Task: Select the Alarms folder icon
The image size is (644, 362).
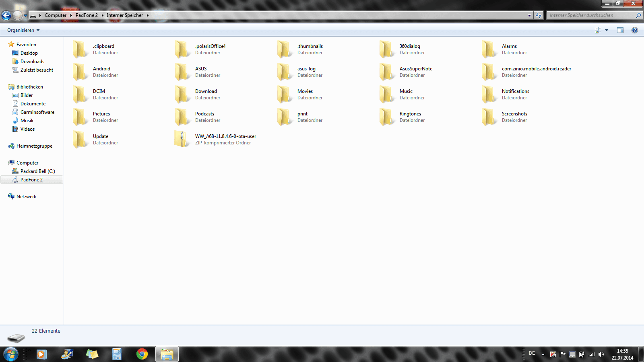Action: (x=489, y=49)
